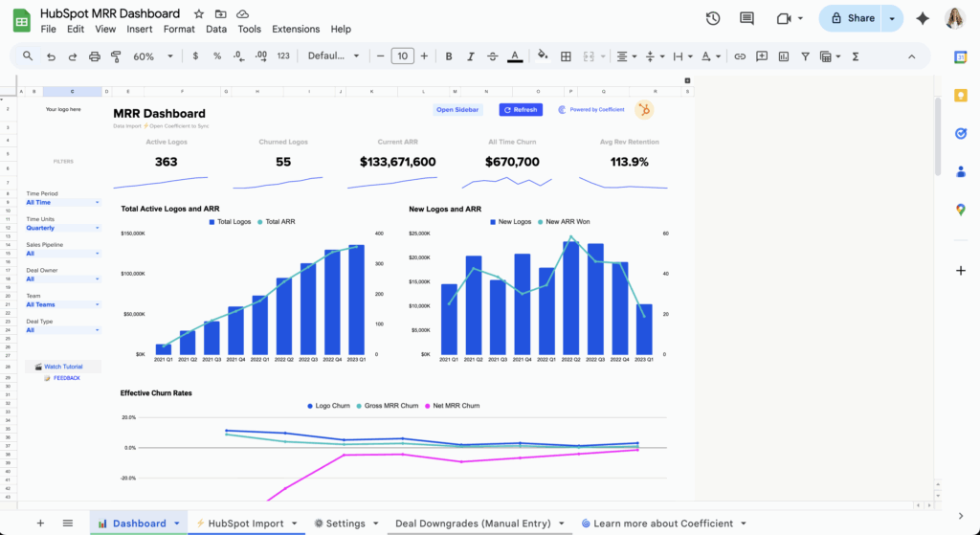980x535 pixels.
Task: Open the borders tool
Action: 566,56
